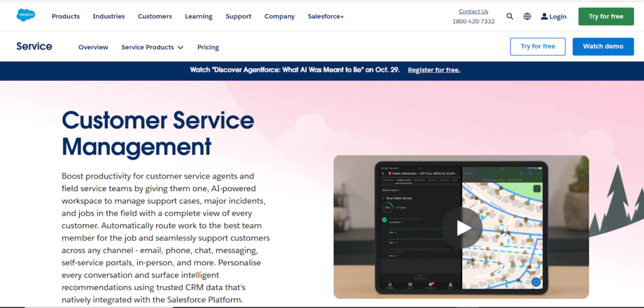644x308 pixels.
Task: Open the Company menu
Action: click(x=279, y=16)
